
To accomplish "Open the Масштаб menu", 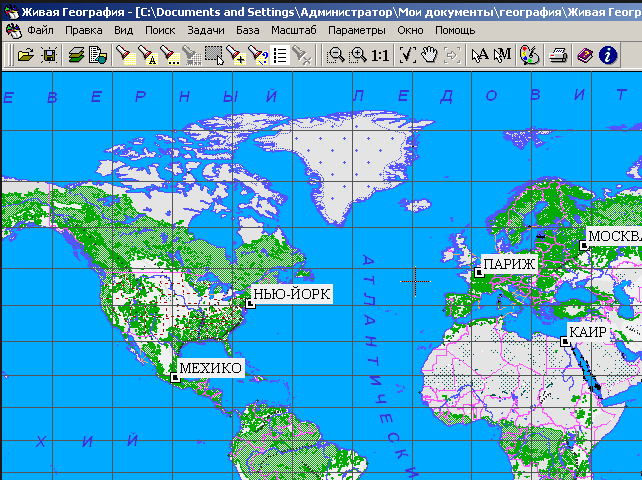I will (x=295, y=30).
